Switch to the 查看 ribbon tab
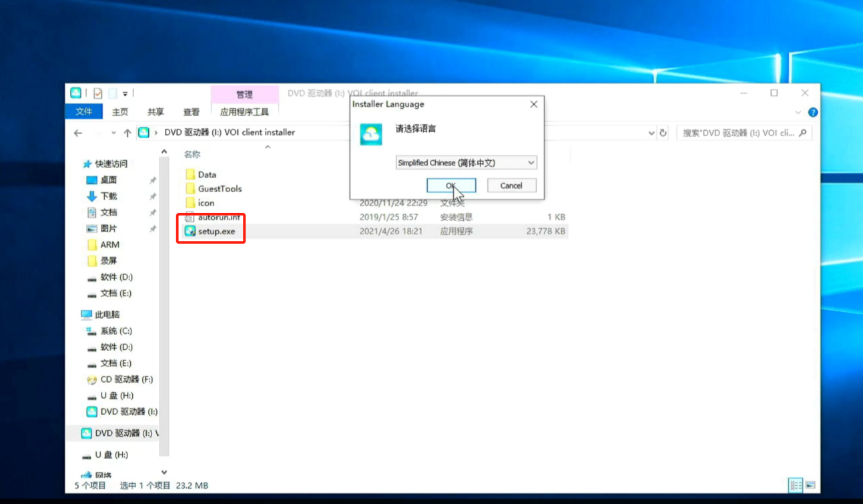The image size is (863, 504). pos(192,112)
